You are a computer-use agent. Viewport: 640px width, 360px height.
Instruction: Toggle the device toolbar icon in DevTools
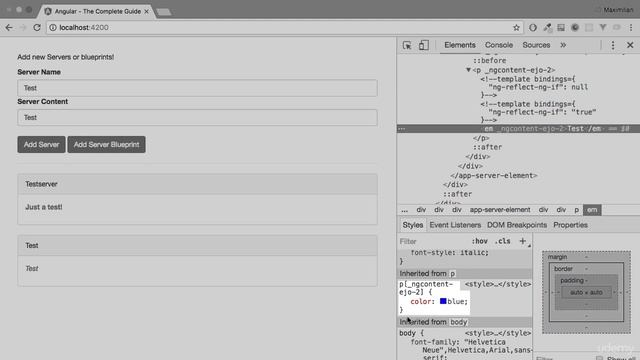point(424,45)
